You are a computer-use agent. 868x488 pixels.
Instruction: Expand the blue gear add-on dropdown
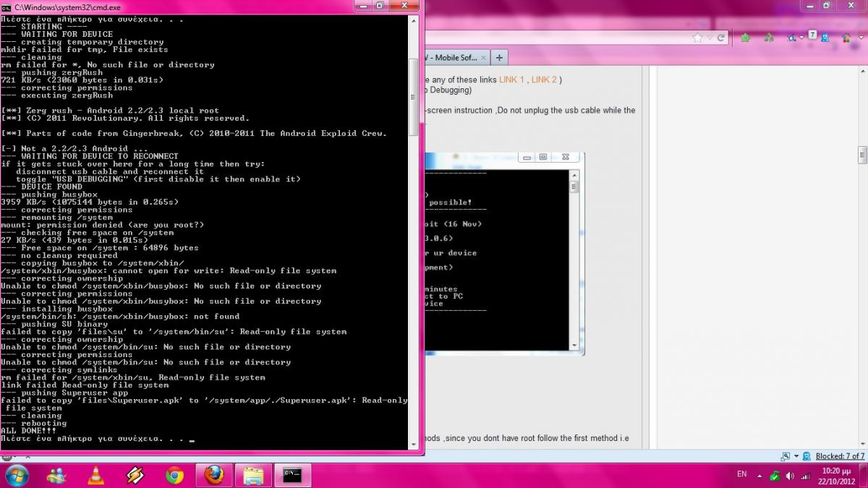801,38
